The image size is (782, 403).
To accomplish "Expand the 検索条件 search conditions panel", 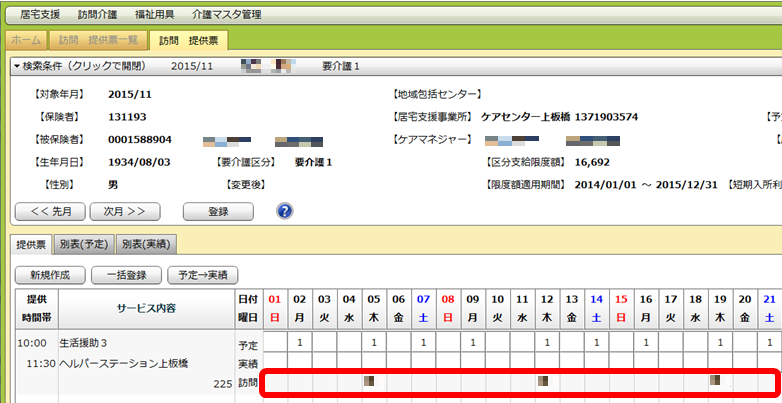I will coord(80,66).
